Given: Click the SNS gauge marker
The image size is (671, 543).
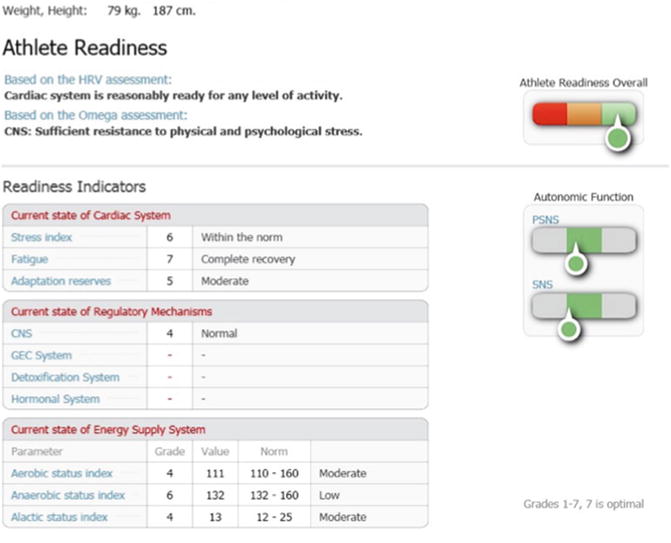Looking at the screenshot, I should click(x=568, y=326).
